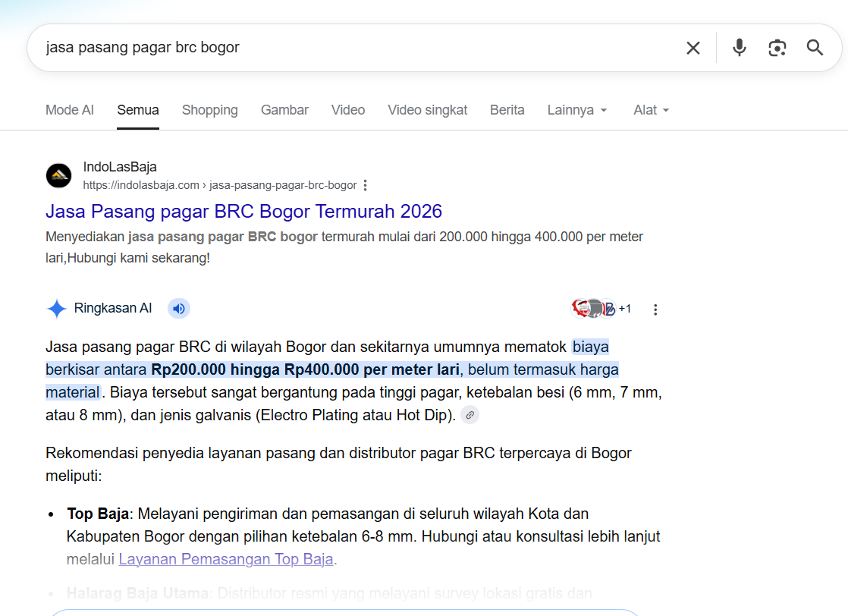848x616 pixels.
Task: Select the Semua tab
Action: pos(138,110)
